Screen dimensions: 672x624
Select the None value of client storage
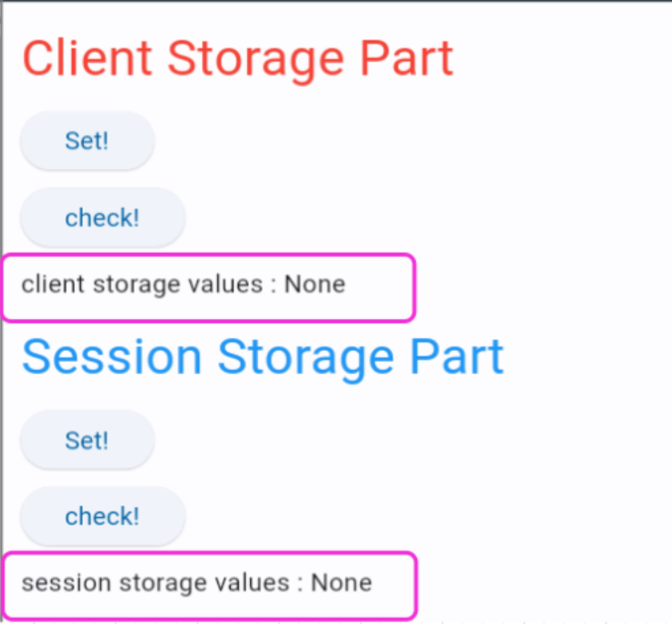pos(315,284)
